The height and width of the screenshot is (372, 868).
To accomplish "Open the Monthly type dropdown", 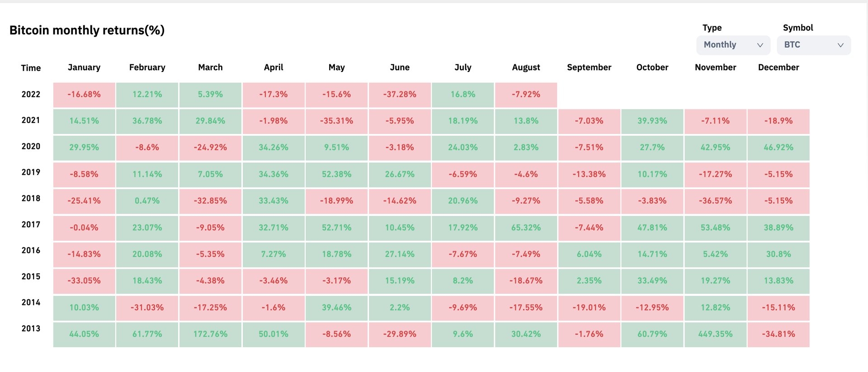I will tap(732, 45).
